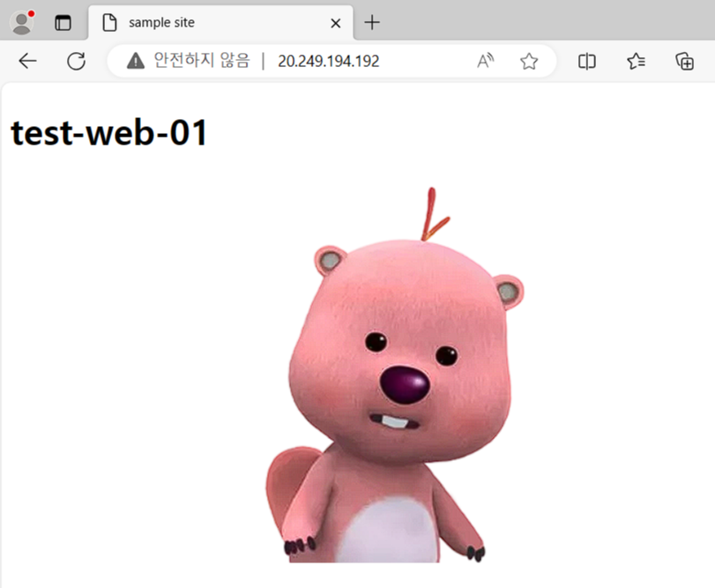Refresh the current page
The image size is (715, 588).
(x=76, y=61)
